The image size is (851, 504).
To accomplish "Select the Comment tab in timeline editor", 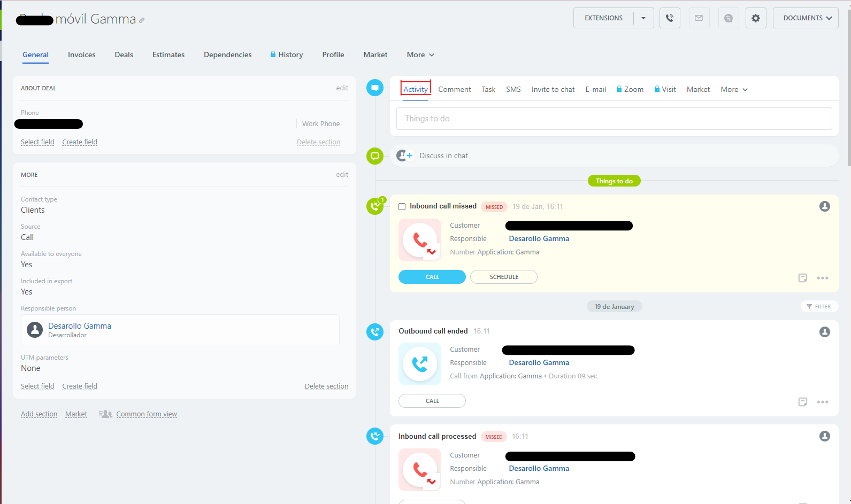I will point(454,90).
